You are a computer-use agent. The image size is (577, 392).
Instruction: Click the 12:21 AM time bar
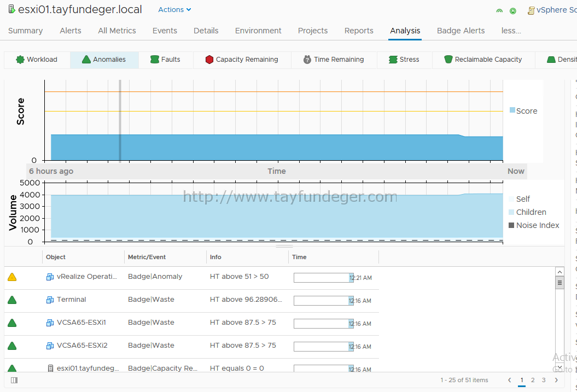pos(324,278)
